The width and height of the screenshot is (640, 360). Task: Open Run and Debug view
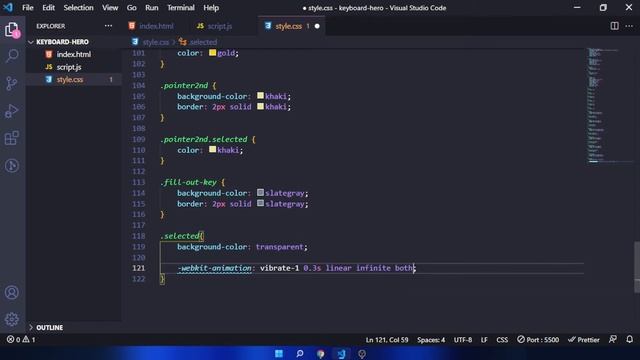pyautogui.click(x=12, y=111)
